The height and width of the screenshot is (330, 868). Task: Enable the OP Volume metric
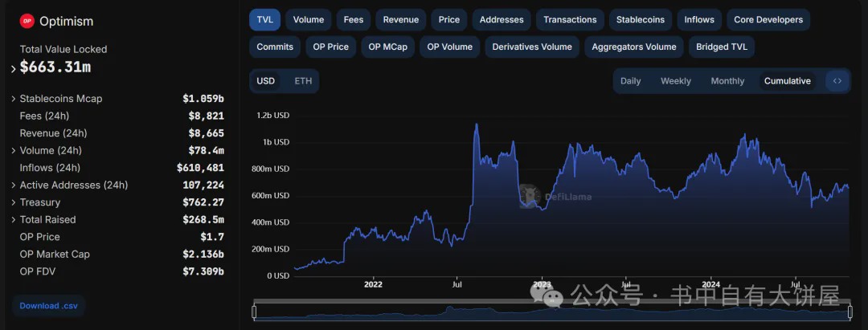tap(450, 47)
